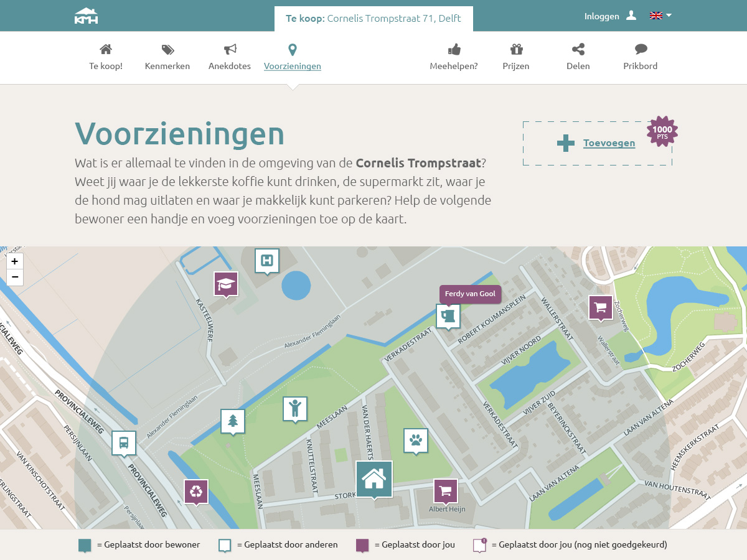Image resolution: width=747 pixels, height=560 pixels.
Task: Zoom in the map with plus button
Action: (15, 261)
